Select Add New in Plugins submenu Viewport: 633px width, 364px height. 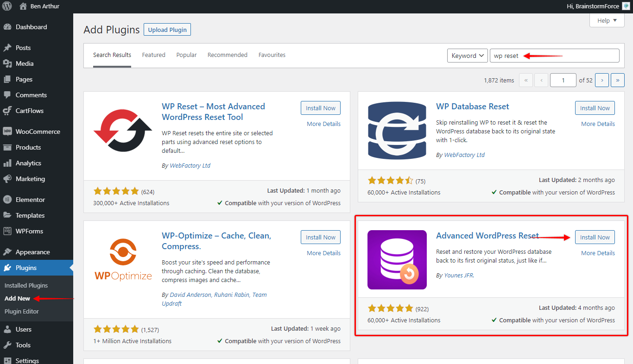tap(17, 298)
